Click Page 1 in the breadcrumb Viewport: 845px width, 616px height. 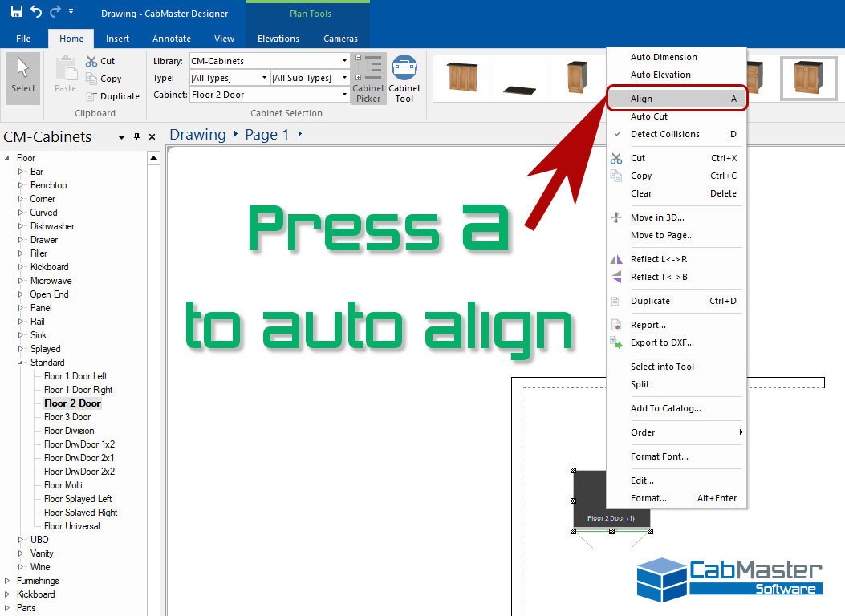tap(266, 135)
